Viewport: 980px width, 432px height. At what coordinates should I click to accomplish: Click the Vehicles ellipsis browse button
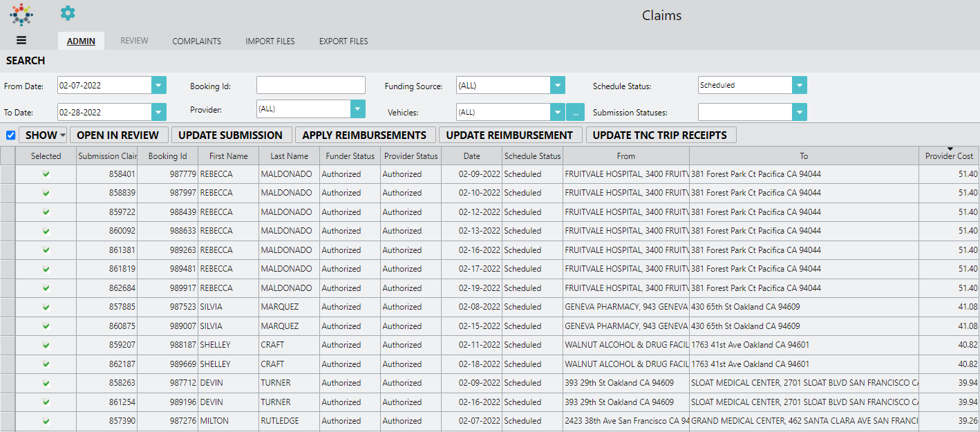[x=575, y=112]
